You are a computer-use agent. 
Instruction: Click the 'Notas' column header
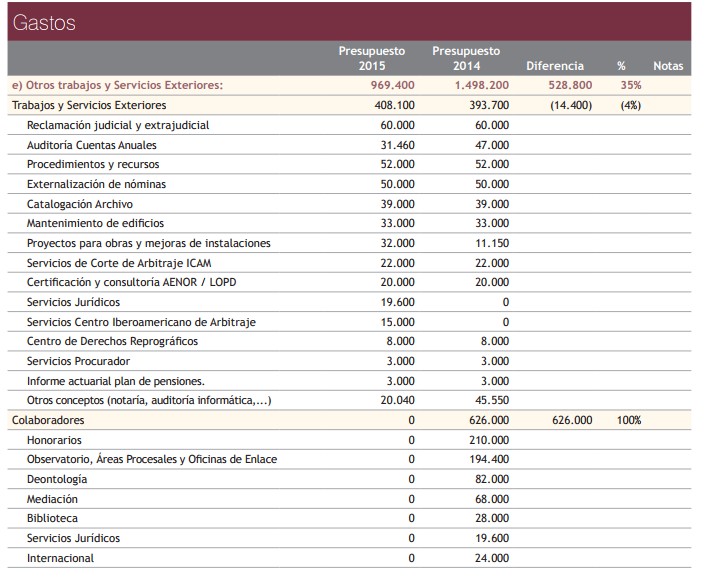click(668, 66)
